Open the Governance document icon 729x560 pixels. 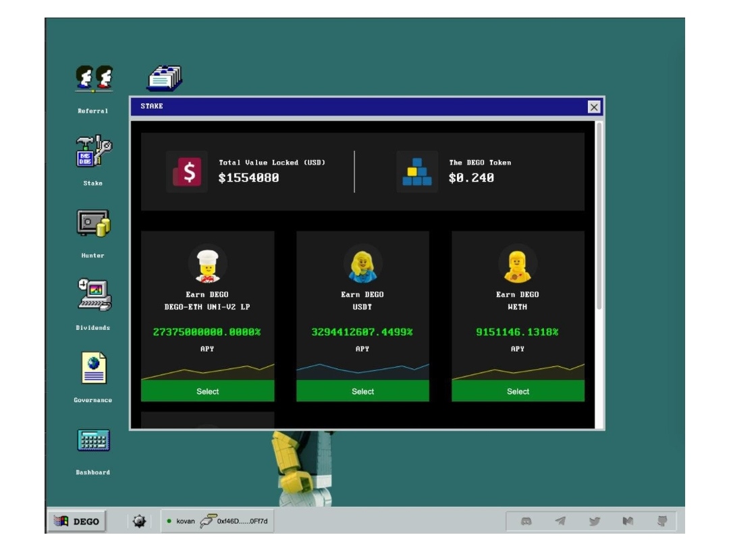[94, 368]
